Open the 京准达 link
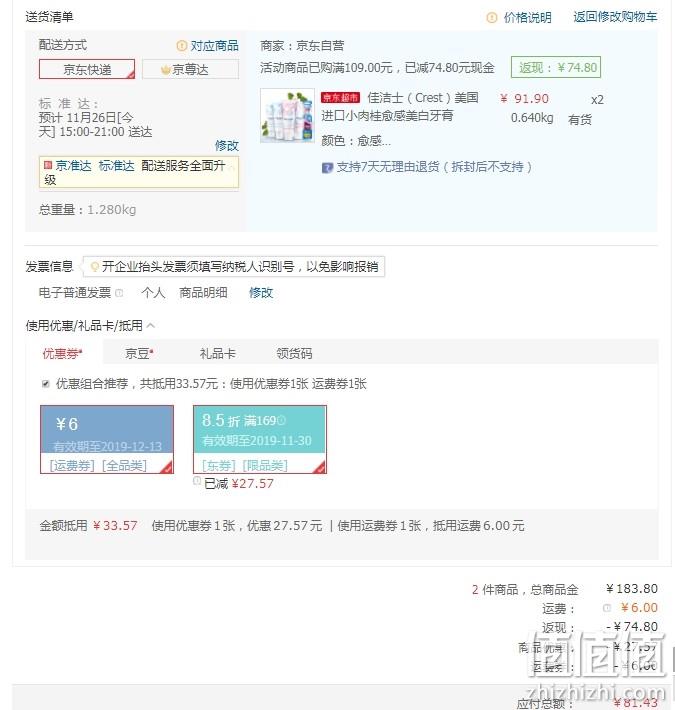The image size is (675, 710). point(73,166)
